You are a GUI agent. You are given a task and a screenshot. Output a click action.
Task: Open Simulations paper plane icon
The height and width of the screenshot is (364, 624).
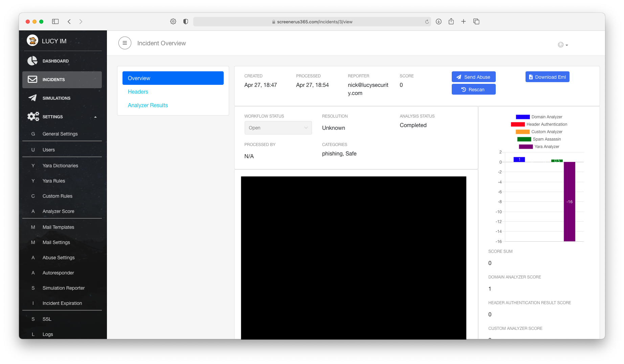point(32,98)
